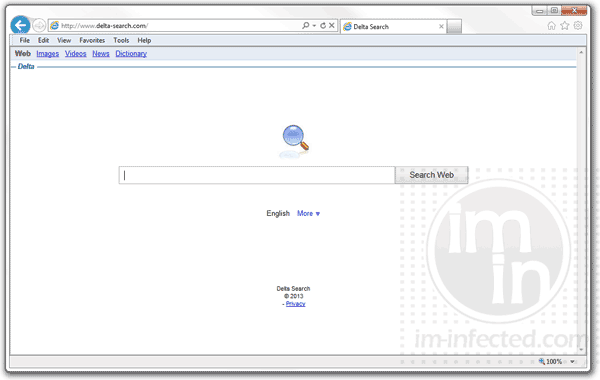
Task: Select the Delta Search tab
Action: click(393, 26)
